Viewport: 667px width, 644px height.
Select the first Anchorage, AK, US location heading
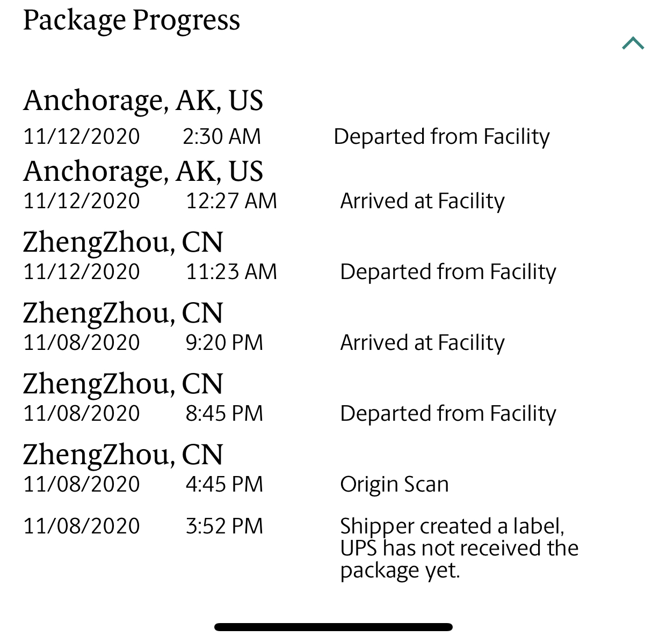click(143, 100)
